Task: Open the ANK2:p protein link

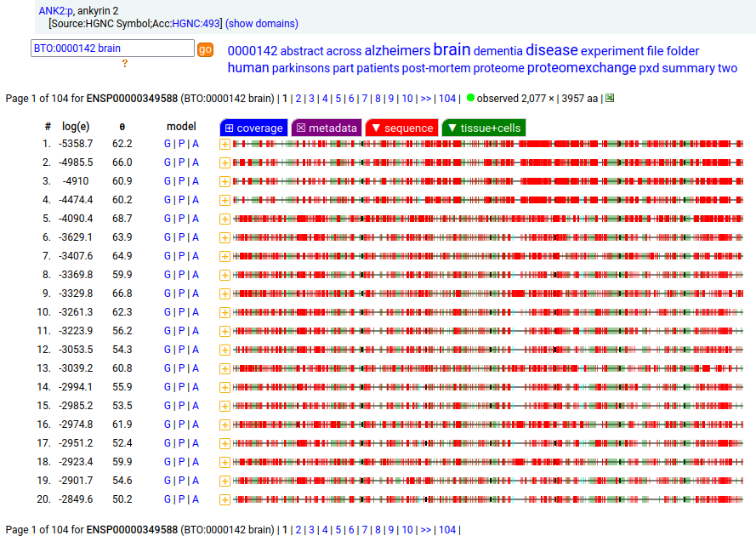Action: pyautogui.click(x=56, y=10)
